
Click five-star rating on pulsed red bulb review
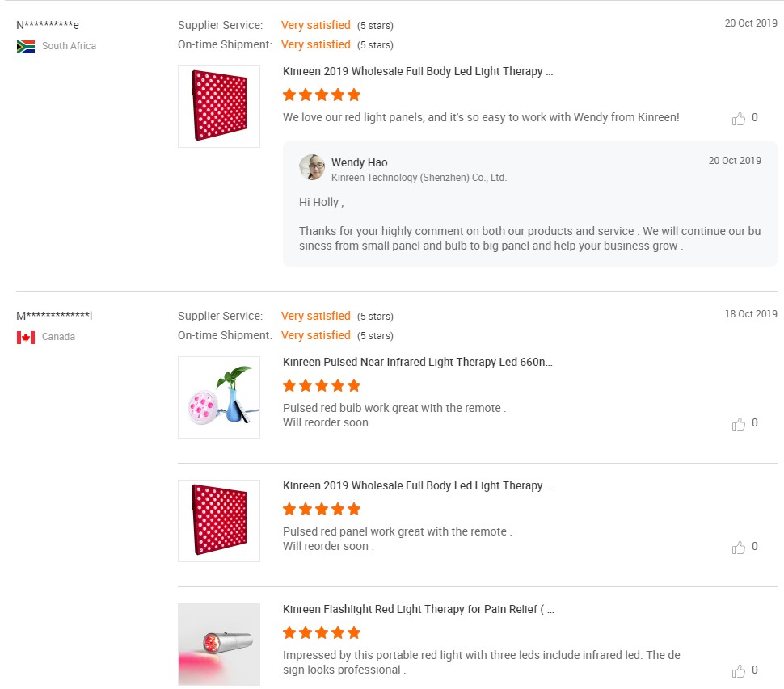pyautogui.click(x=322, y=385)
